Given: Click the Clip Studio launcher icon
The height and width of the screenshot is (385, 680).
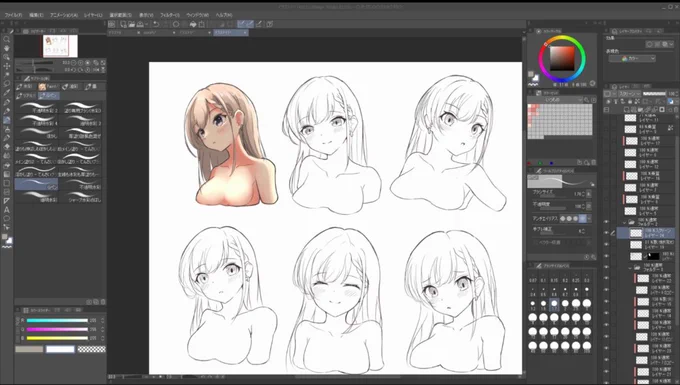Looking at the screenshot, I should [x=112, y=24].
